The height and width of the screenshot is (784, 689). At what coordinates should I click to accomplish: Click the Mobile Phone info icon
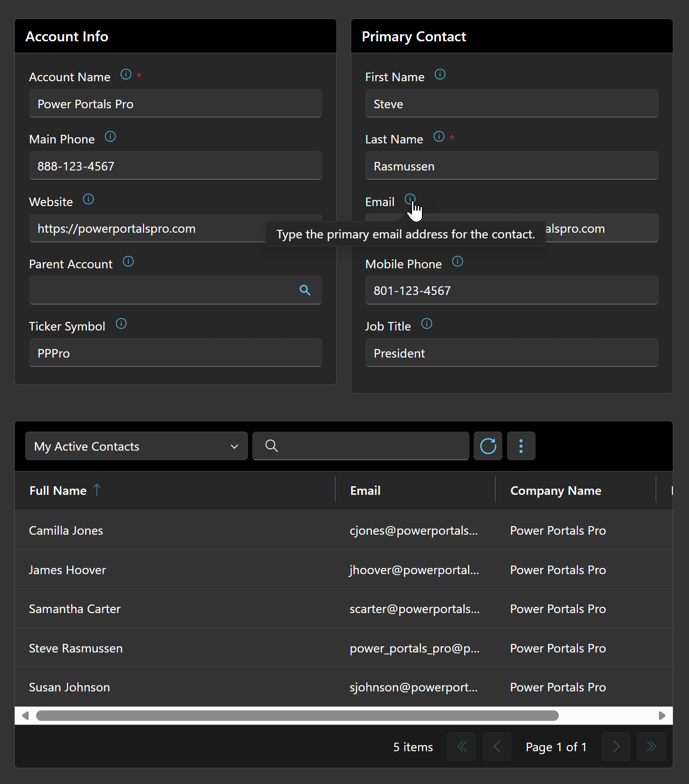[458, 262]
